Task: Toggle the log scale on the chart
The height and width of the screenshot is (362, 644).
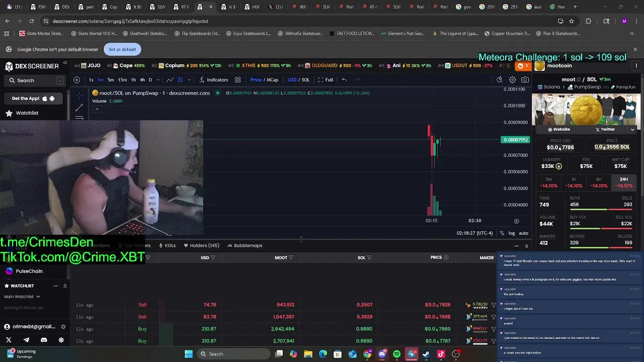Action: [x=512, y=233]
